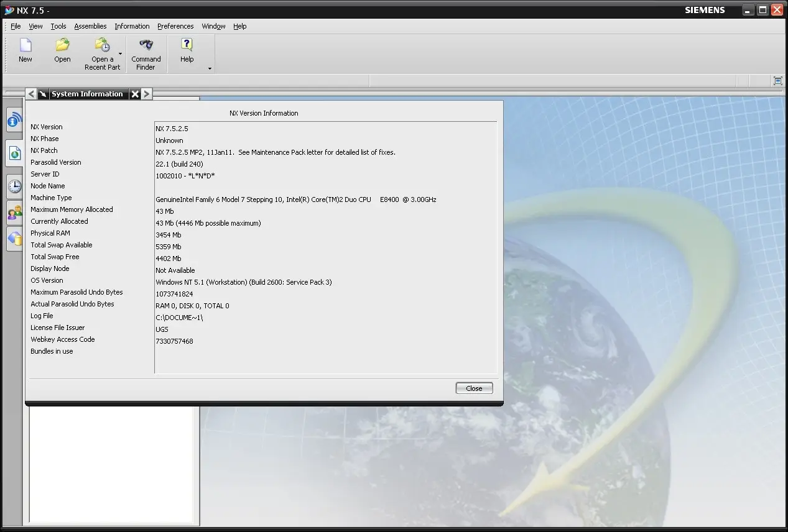The width and height of the screenshot is (788, 532).
Task: Open the Help menu in menu bar
Action: click(x=240, y=26)
